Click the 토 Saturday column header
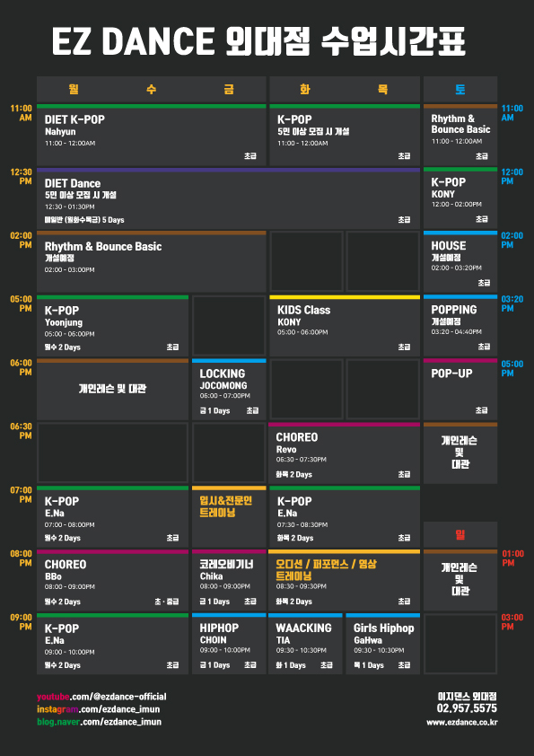 pyautogui.click(x=460, y=89)
